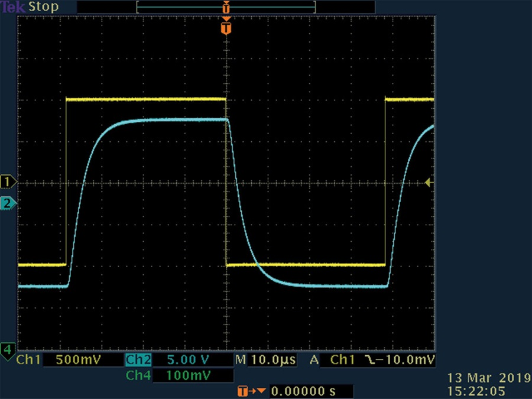Click the Stop acquisition status

(x=43, y=7)
